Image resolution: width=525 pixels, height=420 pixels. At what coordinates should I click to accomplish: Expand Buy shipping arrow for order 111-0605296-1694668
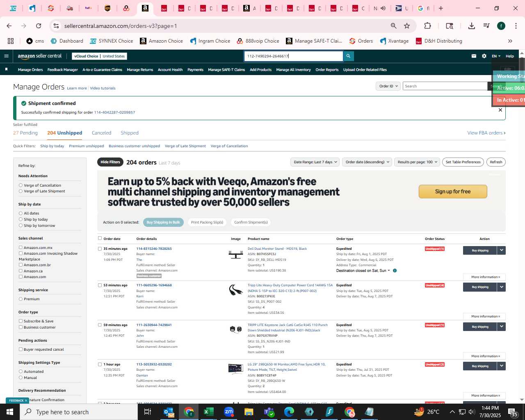coord(501,287)
